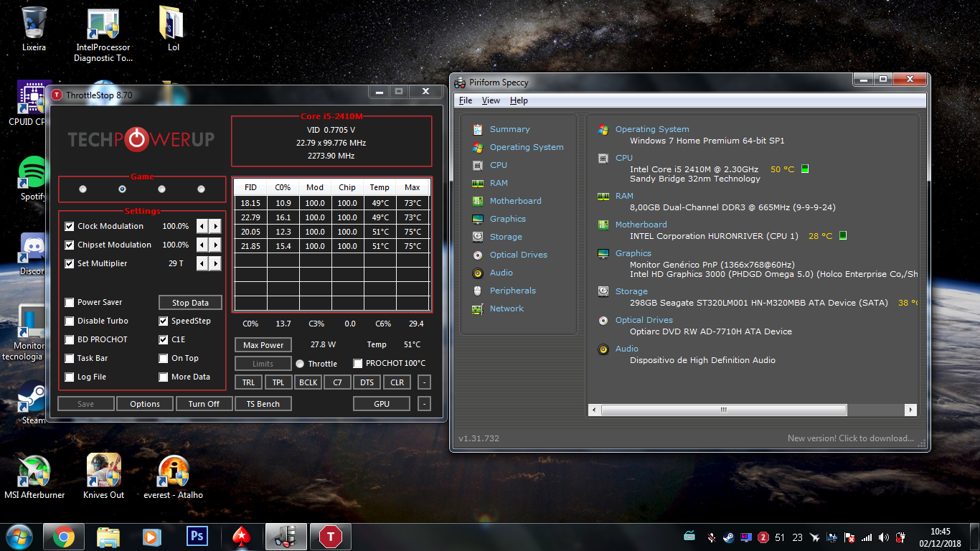The height and width of the screenshot is (551, 980).
Task: Open the Help menu in Speccy
Action: click(519, 100)
